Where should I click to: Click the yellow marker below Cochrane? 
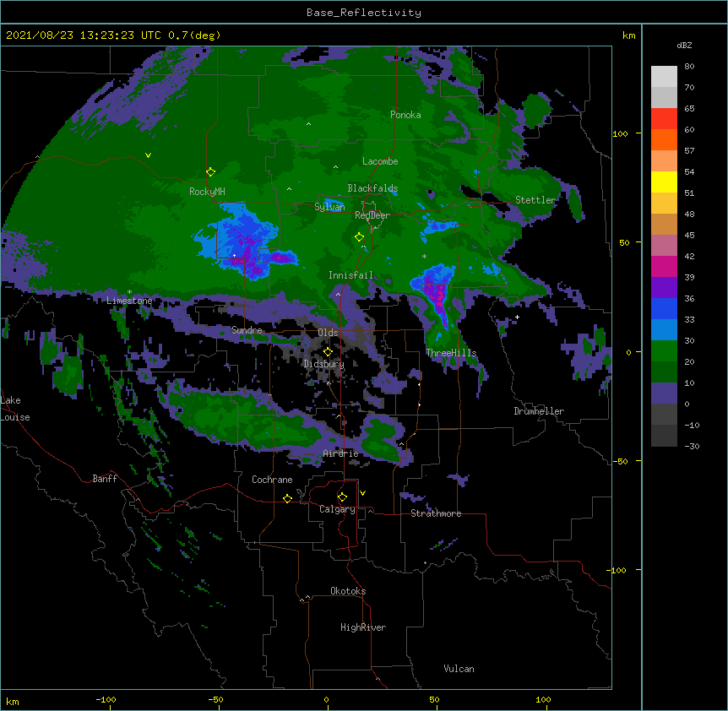[x=287, y=498]
